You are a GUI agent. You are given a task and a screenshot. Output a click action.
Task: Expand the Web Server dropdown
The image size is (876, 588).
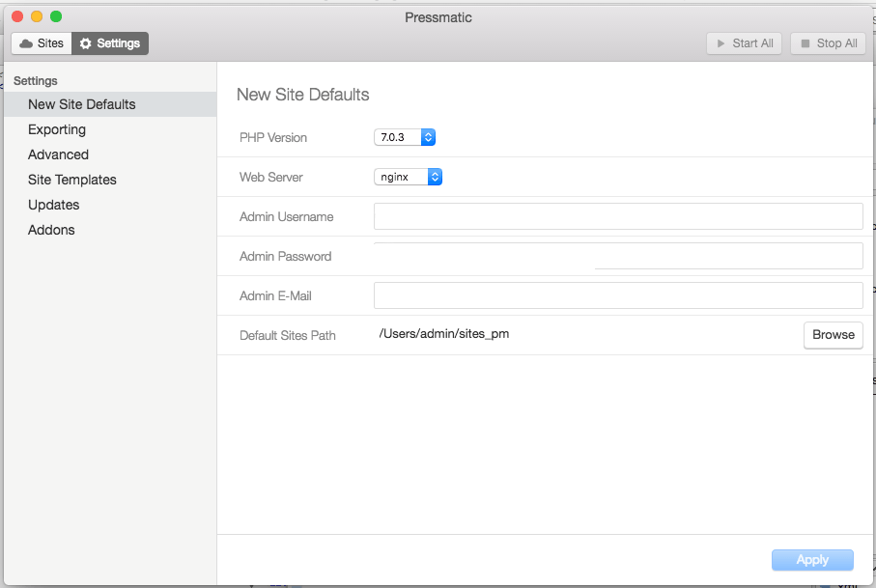click(x=408, y=177)
